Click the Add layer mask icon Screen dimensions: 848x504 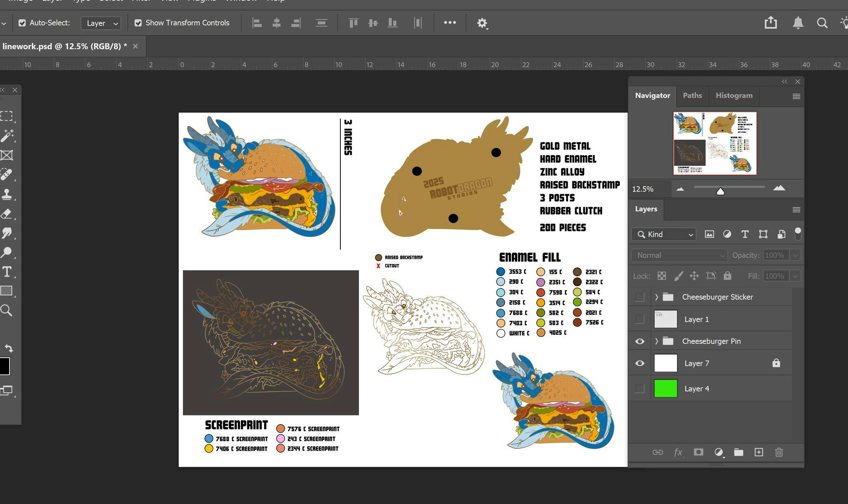click(698, 452)
